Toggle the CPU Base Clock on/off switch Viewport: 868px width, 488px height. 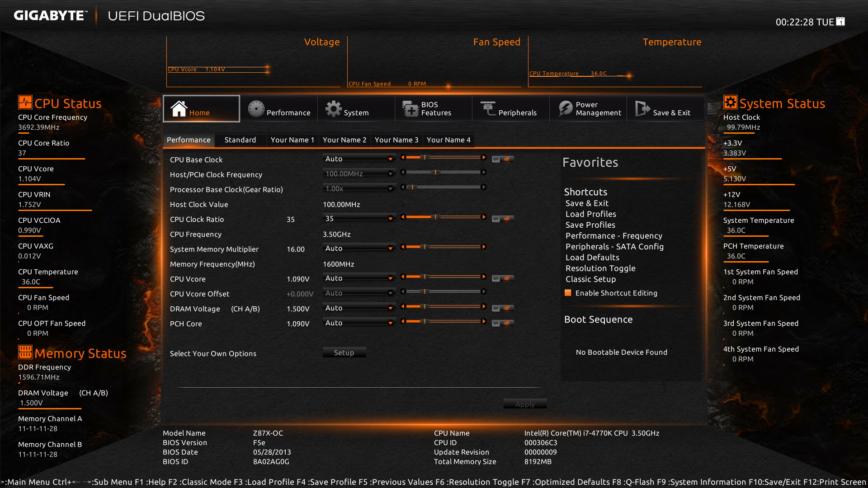(x=503, y=159)
